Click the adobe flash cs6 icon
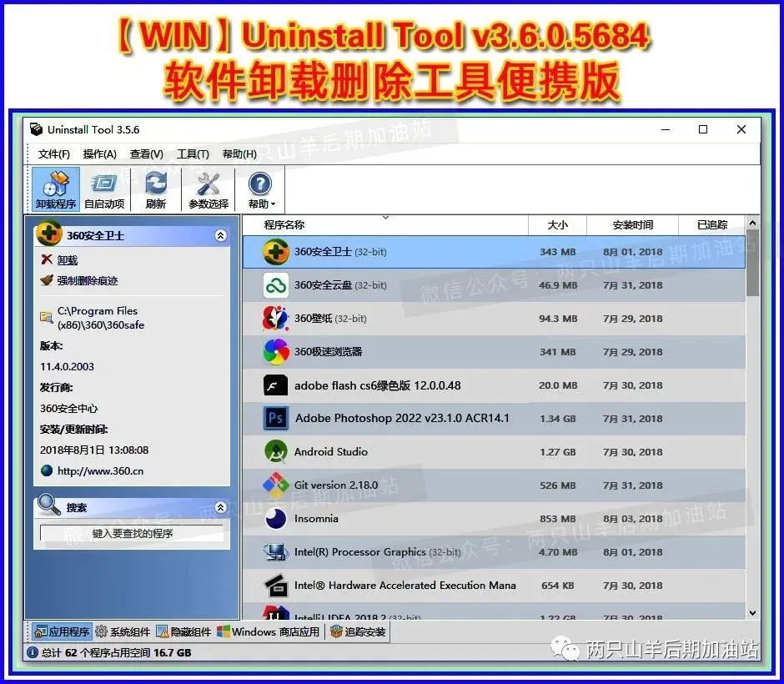Viewport: 784px width, 684px height. click(x=275, y=385)
